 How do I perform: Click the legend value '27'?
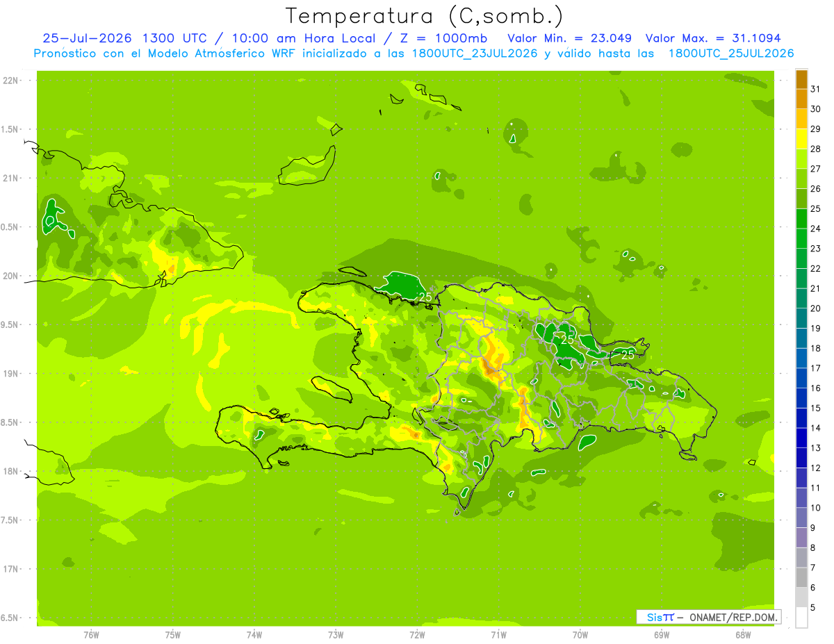[x=816, y=169]
